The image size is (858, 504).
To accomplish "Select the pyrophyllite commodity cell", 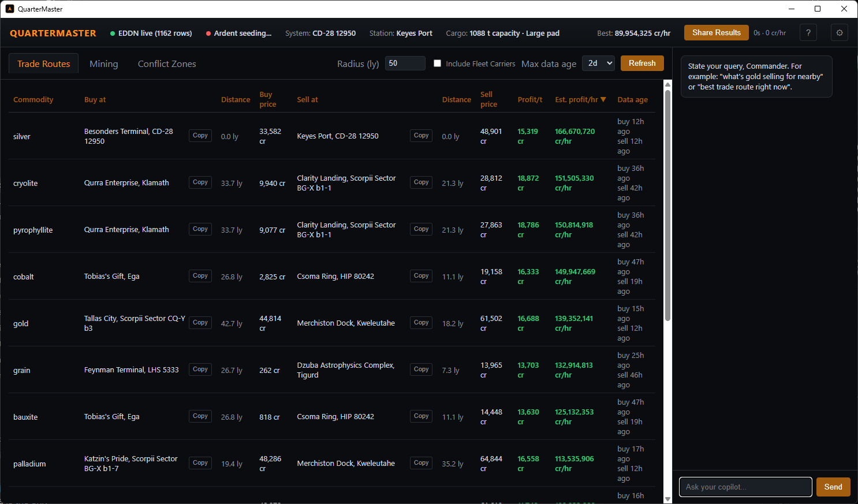I will [x=33, y=230].
